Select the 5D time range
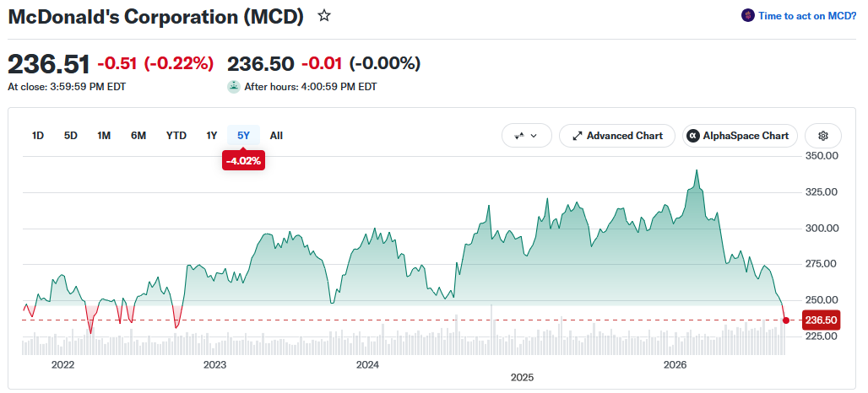Screen dimensions: 868x393 coord(70,136)
